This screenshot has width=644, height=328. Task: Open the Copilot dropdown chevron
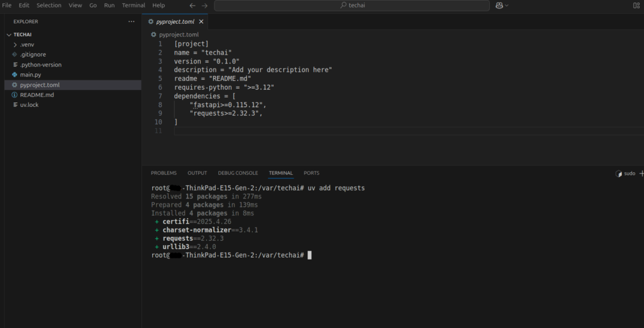tap(507, 5)
